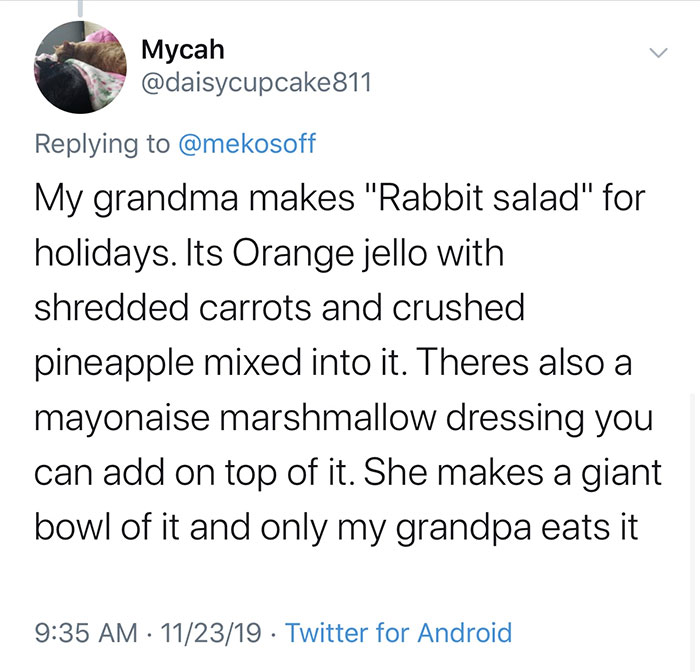Open the @daisycupcake811 handle
This screenshot has width=700, height=672.
257,83
